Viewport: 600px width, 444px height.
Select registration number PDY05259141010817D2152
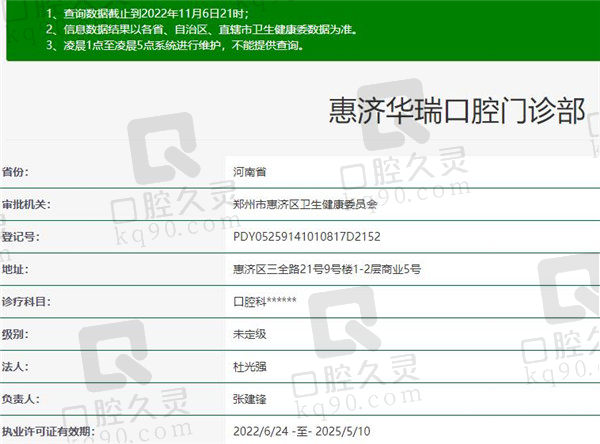coord(307,237)
